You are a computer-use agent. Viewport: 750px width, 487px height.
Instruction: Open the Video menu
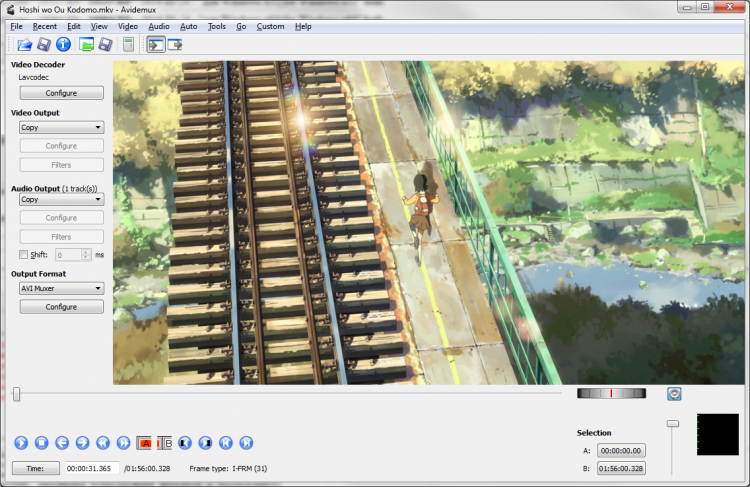tap(128, 26)
